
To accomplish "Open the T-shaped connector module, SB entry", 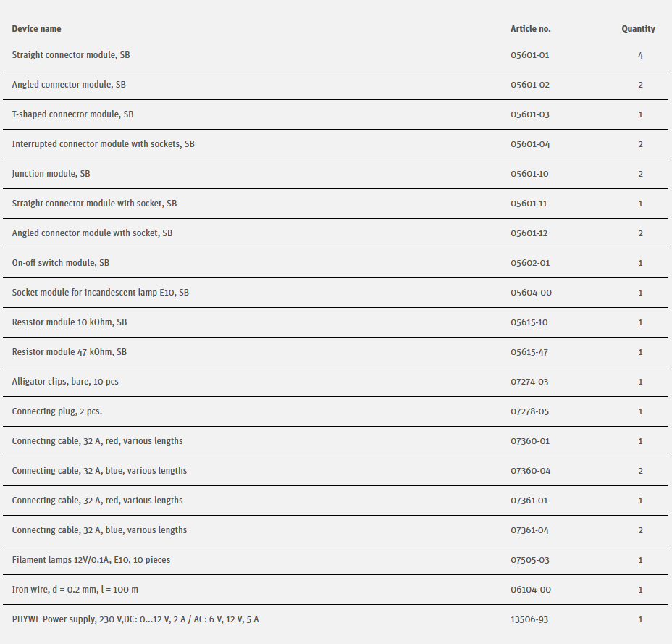I will click(72, 114).
